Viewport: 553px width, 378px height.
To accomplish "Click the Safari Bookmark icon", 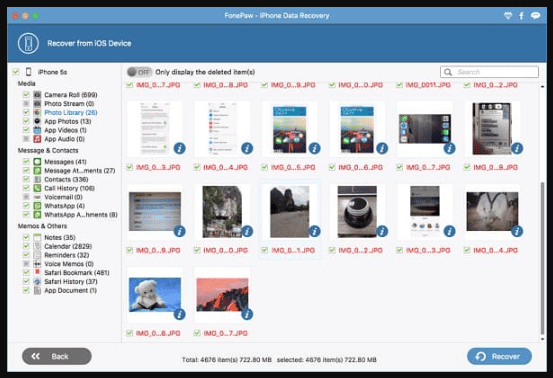I will tap(37, 273).
